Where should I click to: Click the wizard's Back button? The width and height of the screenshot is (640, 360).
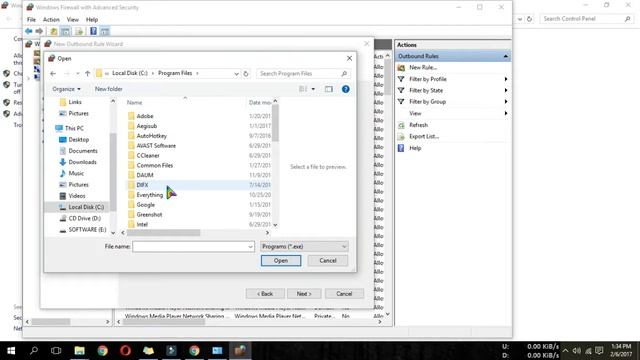click(265, 294)
